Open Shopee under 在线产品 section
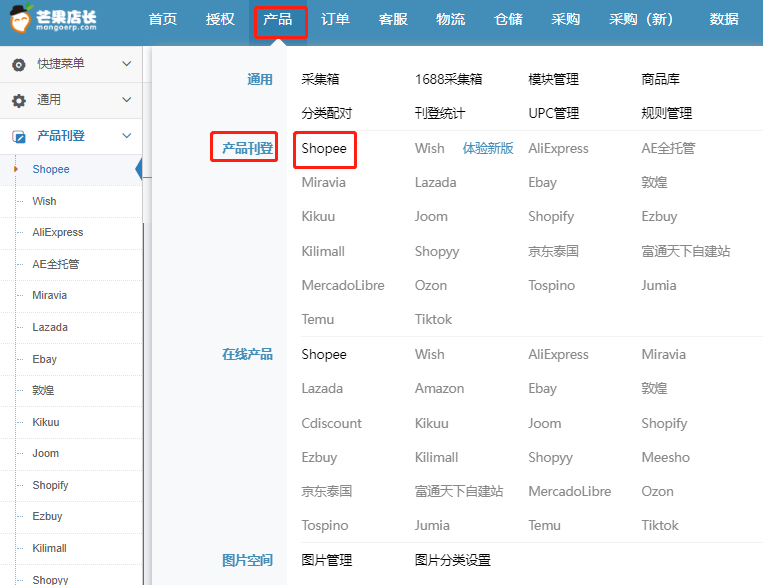 coord(324,354)
